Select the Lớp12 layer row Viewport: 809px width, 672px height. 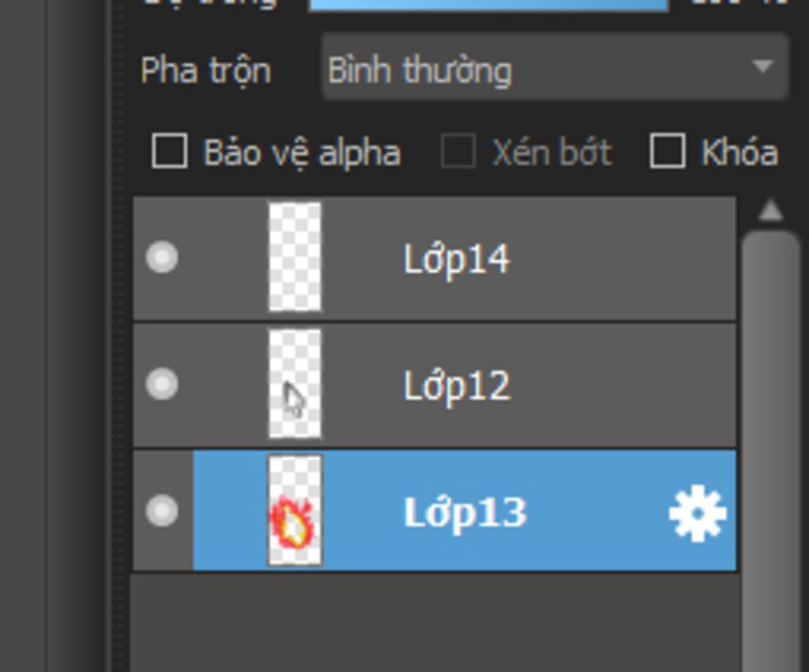[435, 385]
